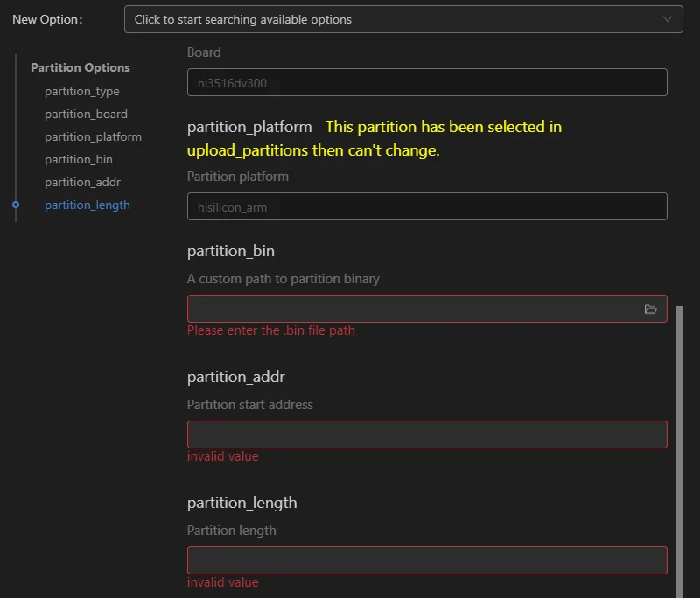
Task: Click the disabled Board field hi3516dv300
Action: coord(427,82)
